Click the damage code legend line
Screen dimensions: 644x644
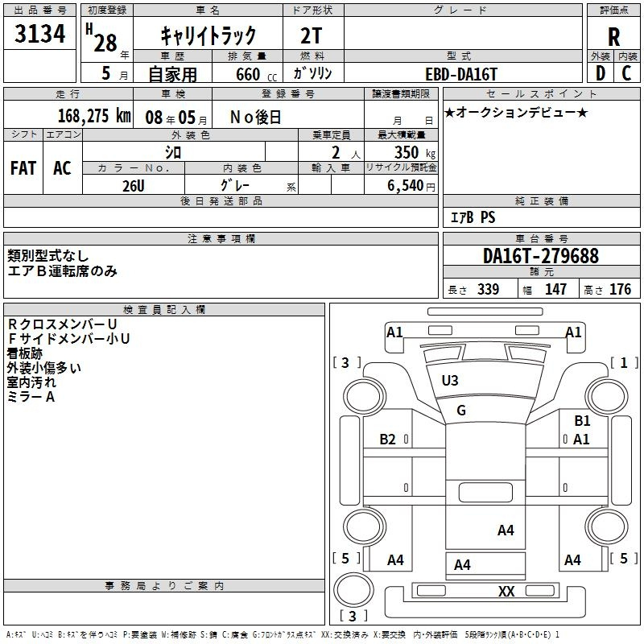coord(283,634)
